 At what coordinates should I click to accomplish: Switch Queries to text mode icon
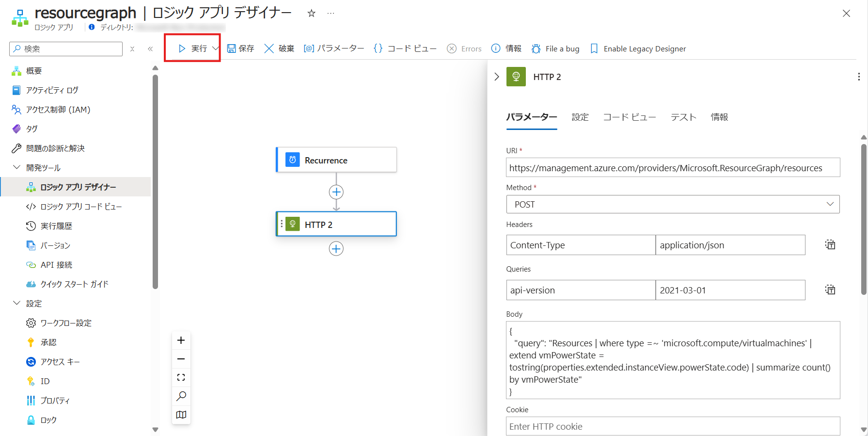point(830,290)
